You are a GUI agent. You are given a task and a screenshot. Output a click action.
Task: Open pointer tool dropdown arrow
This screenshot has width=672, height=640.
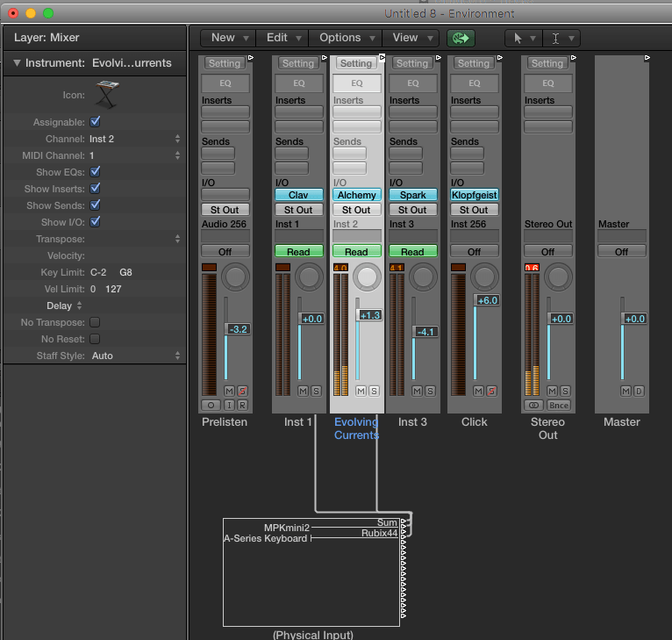coord(533,39)
